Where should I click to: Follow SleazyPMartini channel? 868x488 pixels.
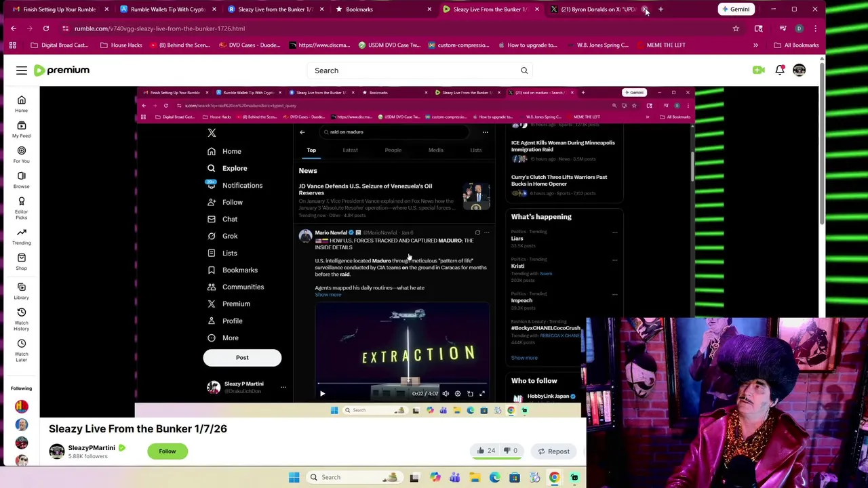pos(167,451)
